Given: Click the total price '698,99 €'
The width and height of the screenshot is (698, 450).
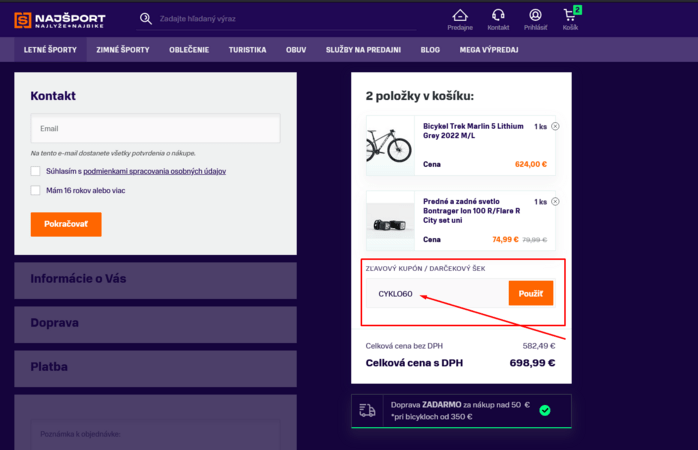Looking at the screenshot, I should click(x=532, y=363).
